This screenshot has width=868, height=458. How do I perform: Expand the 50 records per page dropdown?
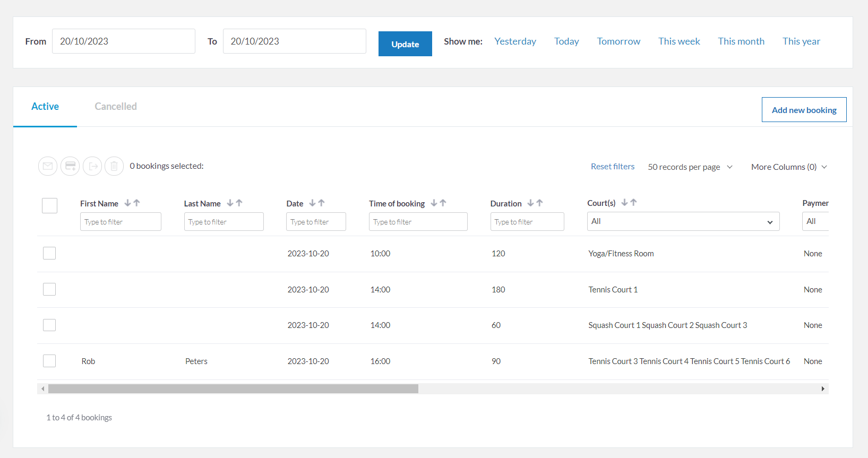coord(690,167)
